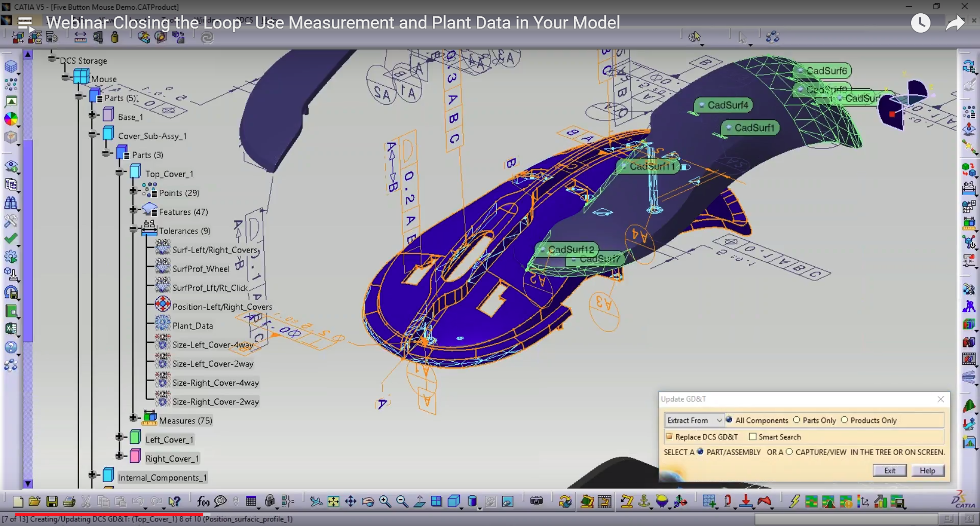This screenshot has width=980, height=526.
Task: Click the Watch Later clock icon
Action: click(920, 23)
